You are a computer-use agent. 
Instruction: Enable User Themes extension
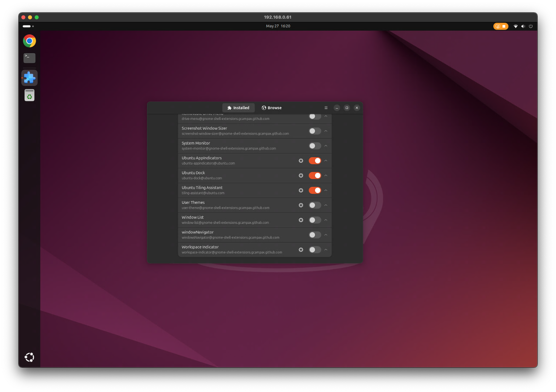point(315,205)
